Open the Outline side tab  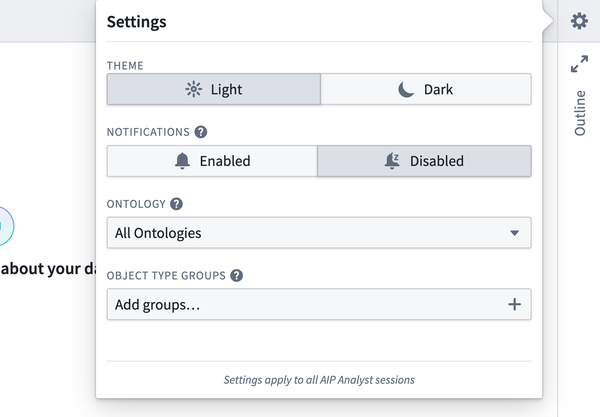580,112
